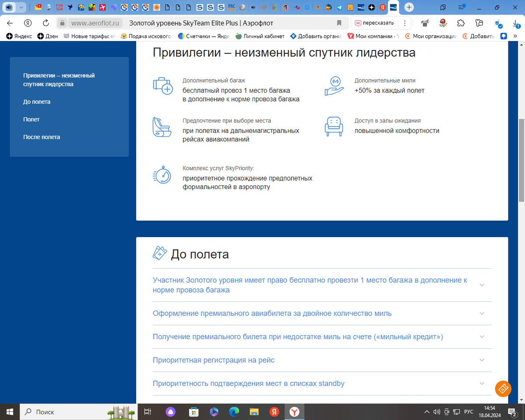Switch to the Google tab
The image size is (525, 420).
[308, 7]
